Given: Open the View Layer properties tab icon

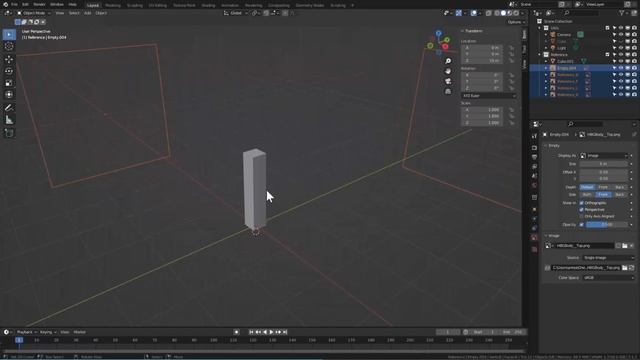Looking at the screenshot, I should coord(534,167).
